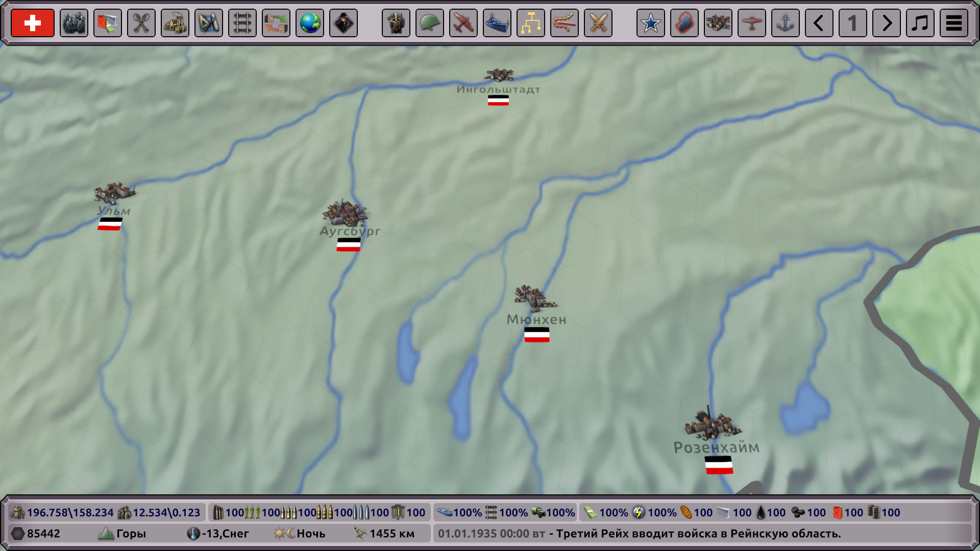Click the flag under Мюнхен
Screen dimensions: 980x551
(537, 335)
